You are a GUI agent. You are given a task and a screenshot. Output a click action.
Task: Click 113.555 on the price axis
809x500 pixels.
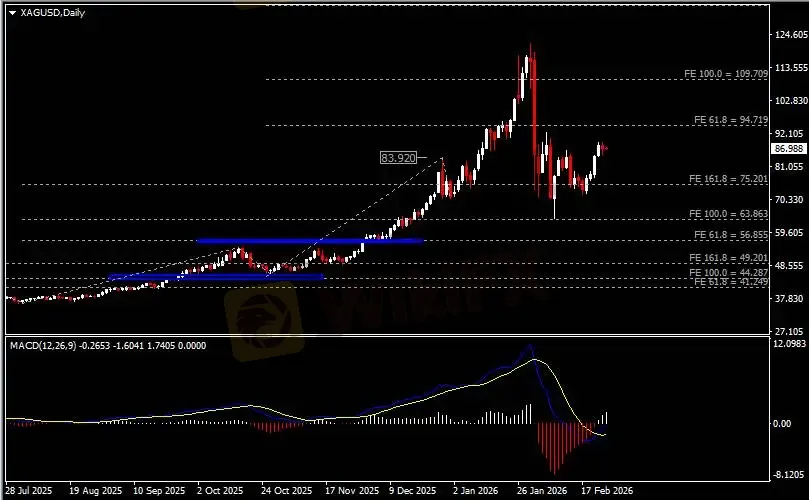[789, 68]
